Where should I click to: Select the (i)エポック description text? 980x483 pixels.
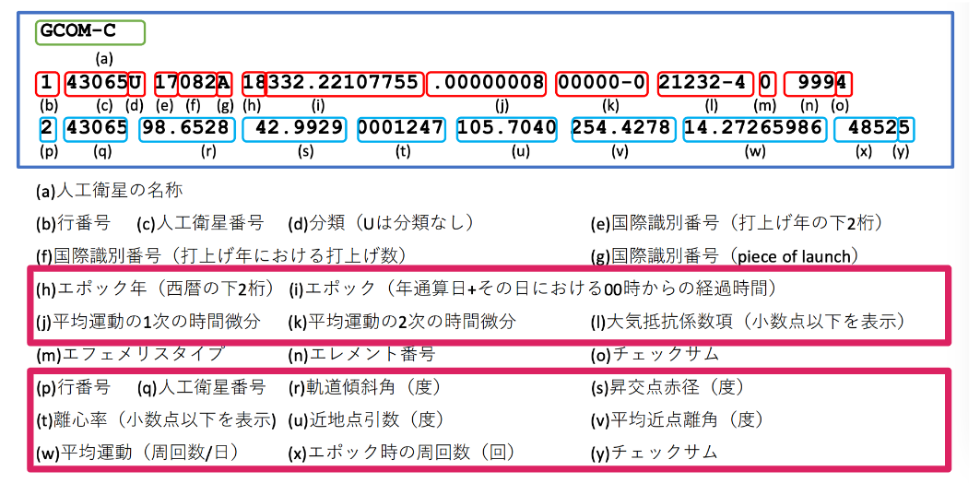tap(533, 289)
